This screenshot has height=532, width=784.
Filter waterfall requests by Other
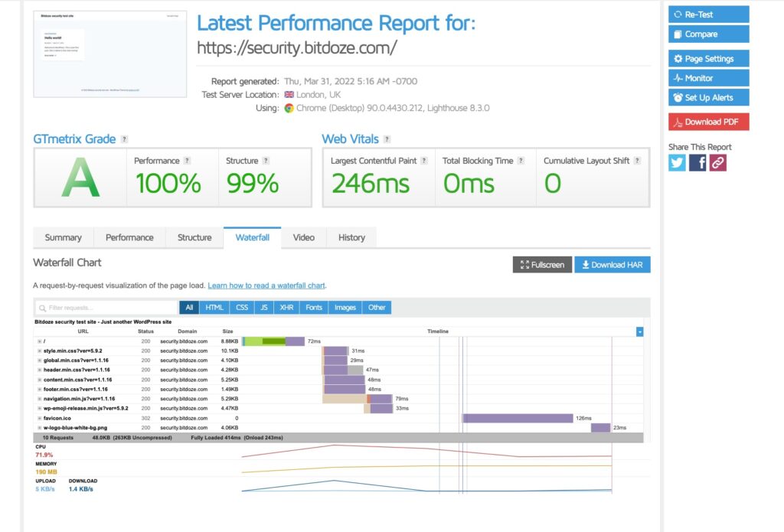point(377,308)
